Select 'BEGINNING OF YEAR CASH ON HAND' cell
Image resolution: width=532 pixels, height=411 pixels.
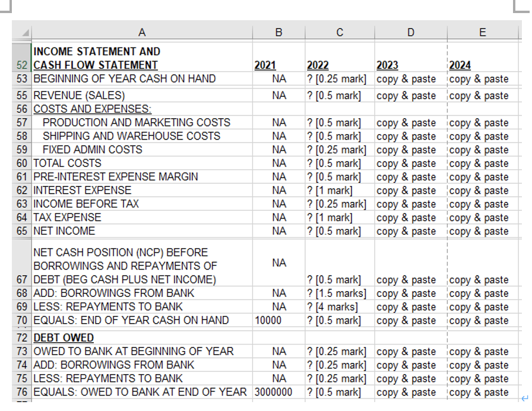point(142,79)
